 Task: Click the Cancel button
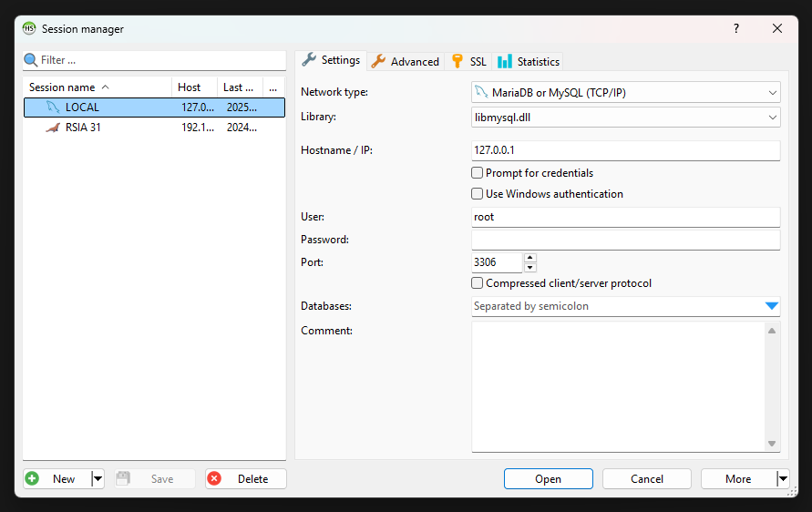(x=646, y=479)
